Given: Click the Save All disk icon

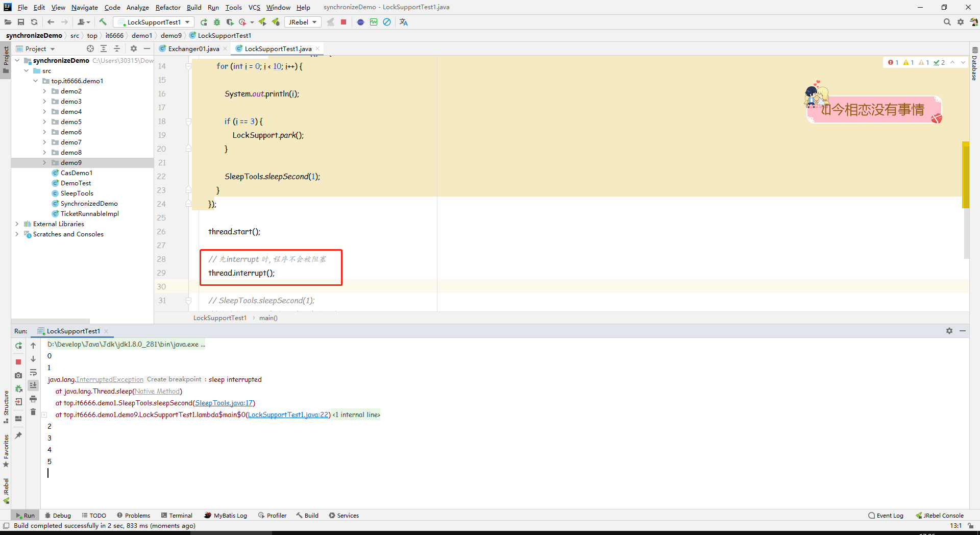Looking at the screenshot, I should [x=21, y=22].
